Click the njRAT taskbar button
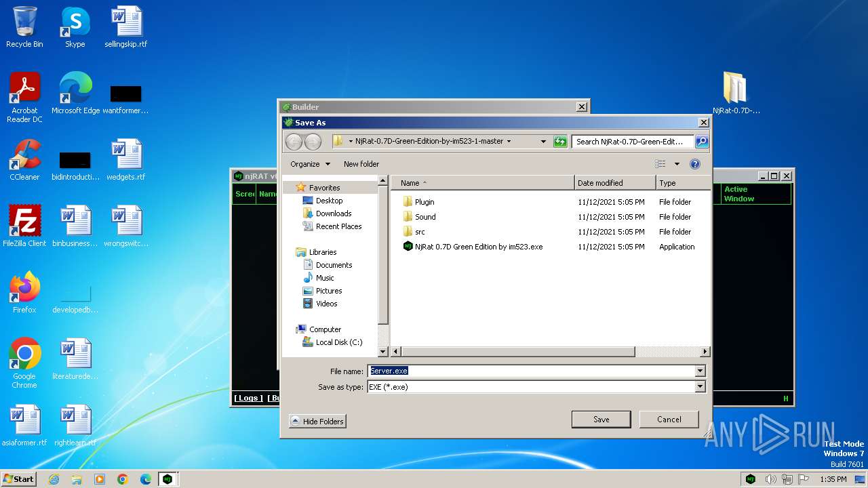This screenshot has height=488, width=868. [x=167, y=479]
